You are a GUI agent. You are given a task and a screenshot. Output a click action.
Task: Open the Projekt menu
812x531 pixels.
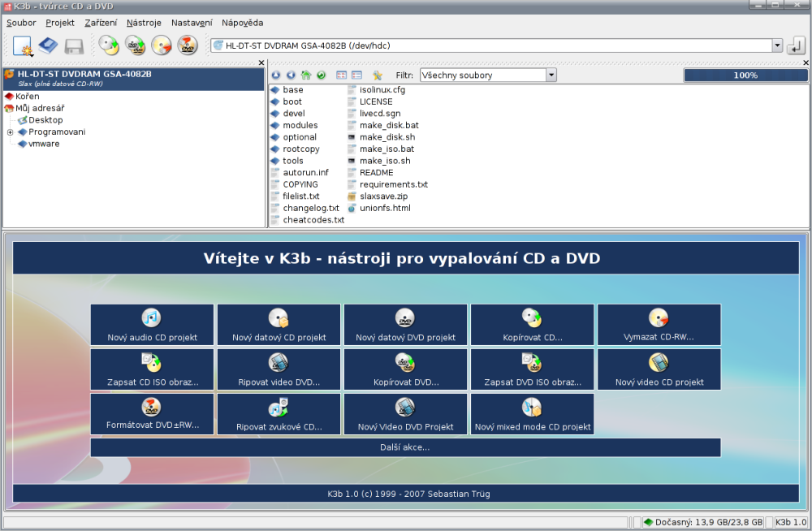[x=60, y=23]
